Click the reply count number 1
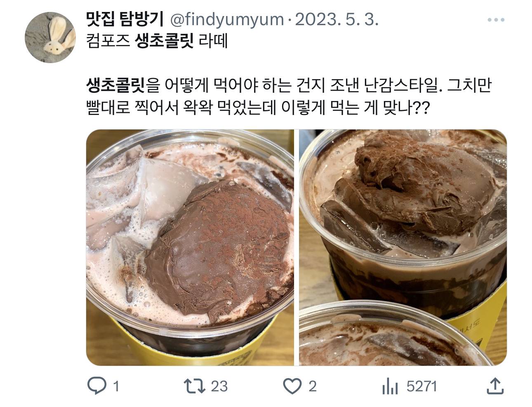Viewport: 532px width, 407px height. point(116,386)
